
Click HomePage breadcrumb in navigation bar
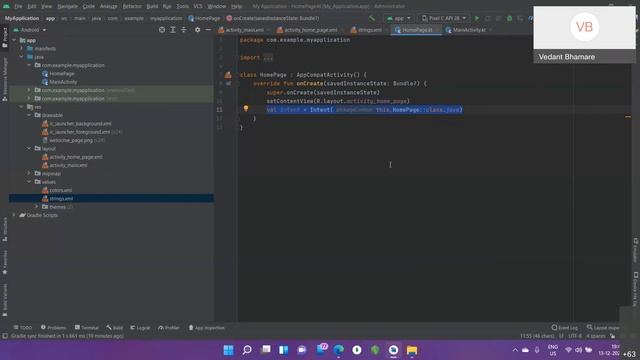tap(204, 18)
